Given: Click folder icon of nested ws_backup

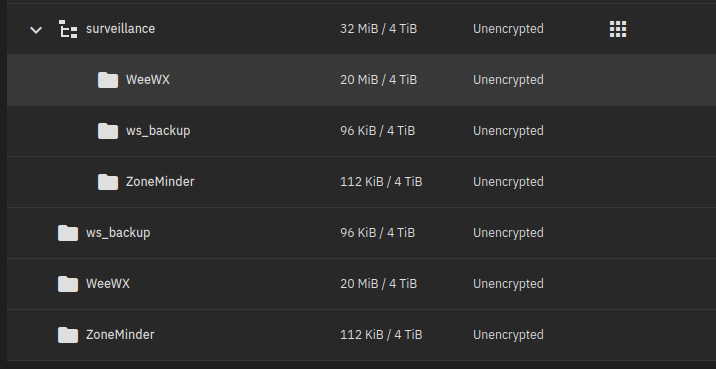Looking at the screenshot, I should 108,131.
